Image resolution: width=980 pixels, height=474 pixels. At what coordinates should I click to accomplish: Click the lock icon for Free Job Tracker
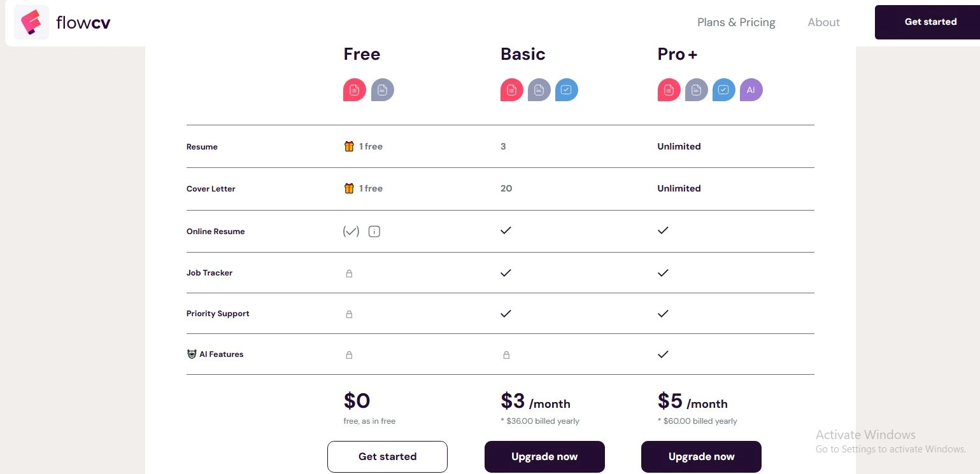pyautogui.click(x=349, y=274)
